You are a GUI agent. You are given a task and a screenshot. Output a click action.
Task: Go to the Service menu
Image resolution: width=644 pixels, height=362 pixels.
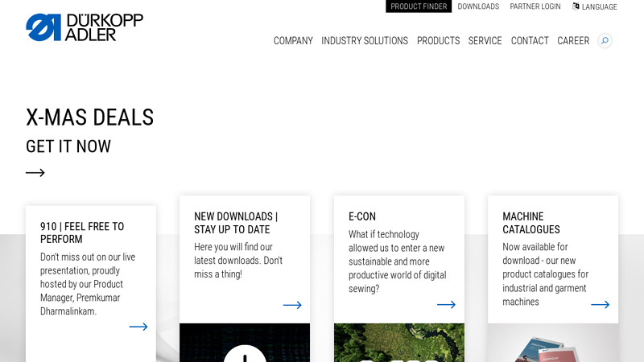[485, 41]
